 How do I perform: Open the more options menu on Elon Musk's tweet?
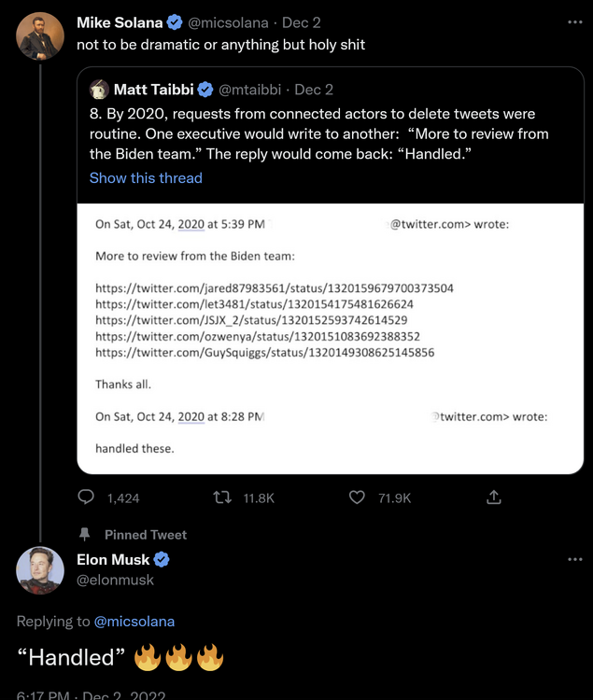coord(574,559)
